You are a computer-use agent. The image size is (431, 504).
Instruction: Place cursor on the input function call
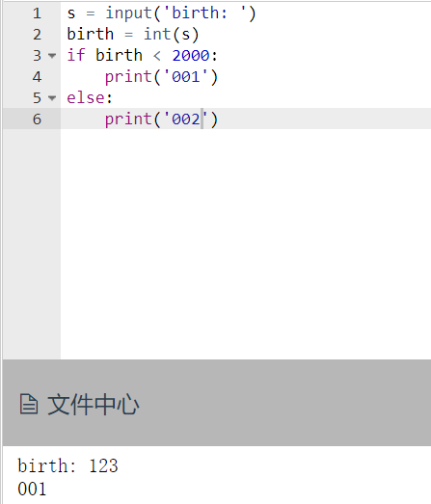pos(128,13)
